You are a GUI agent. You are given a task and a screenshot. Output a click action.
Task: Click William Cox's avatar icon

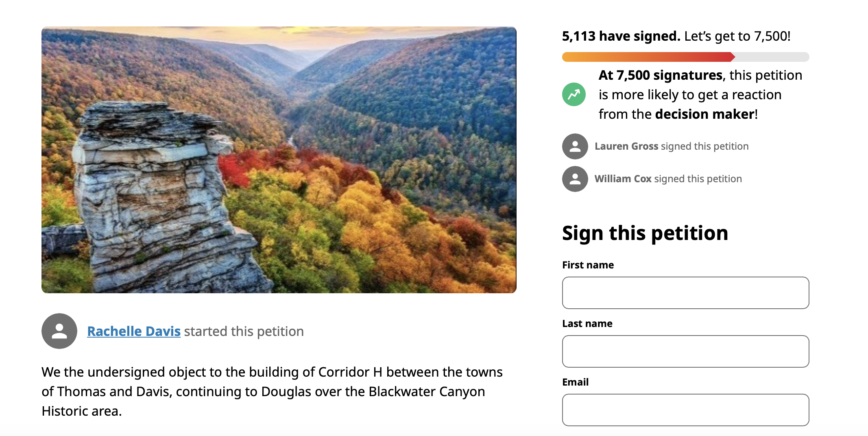pos(575,179)
